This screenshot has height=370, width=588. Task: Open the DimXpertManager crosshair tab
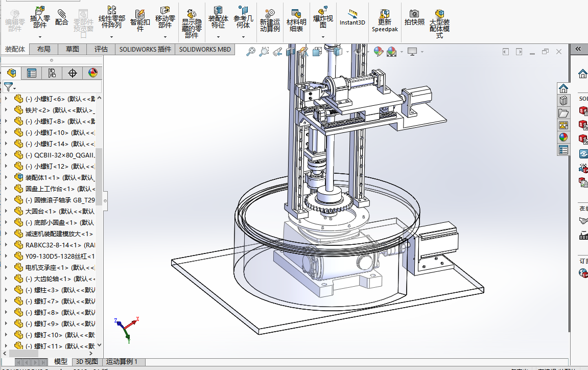click(73, 73)
